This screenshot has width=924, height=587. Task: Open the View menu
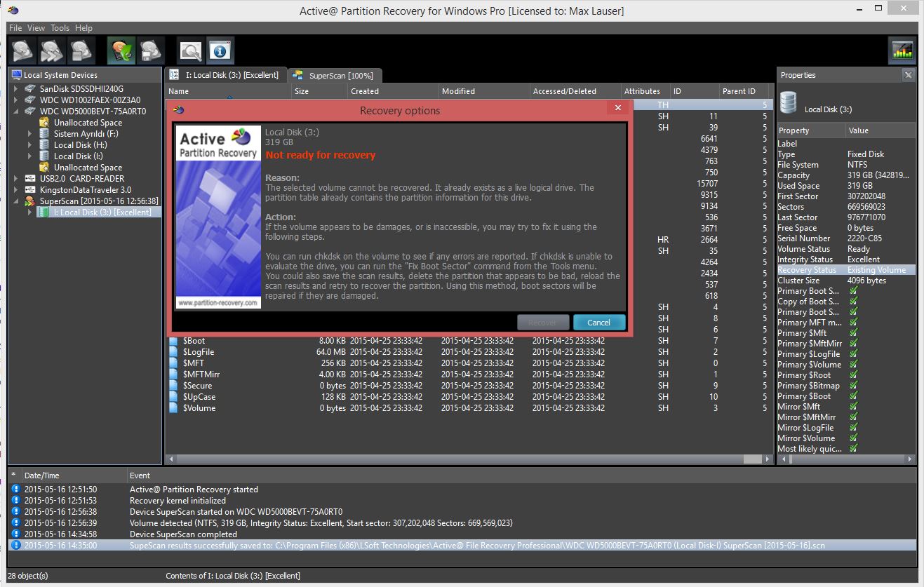point(36,28)
